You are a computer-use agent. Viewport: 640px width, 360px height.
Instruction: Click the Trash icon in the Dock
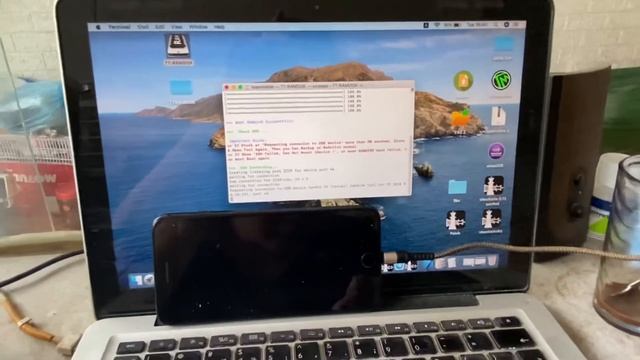pyautogui.click(x=493, y=261)
